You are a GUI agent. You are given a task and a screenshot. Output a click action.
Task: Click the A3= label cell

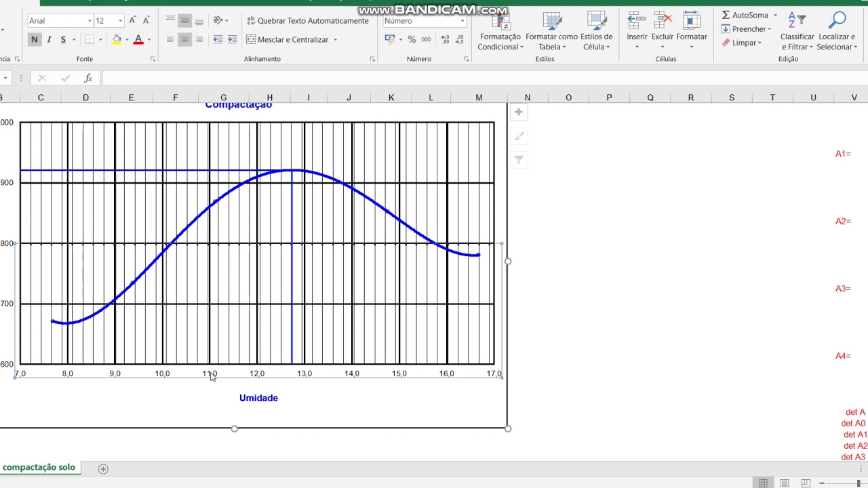coord(843,289)
